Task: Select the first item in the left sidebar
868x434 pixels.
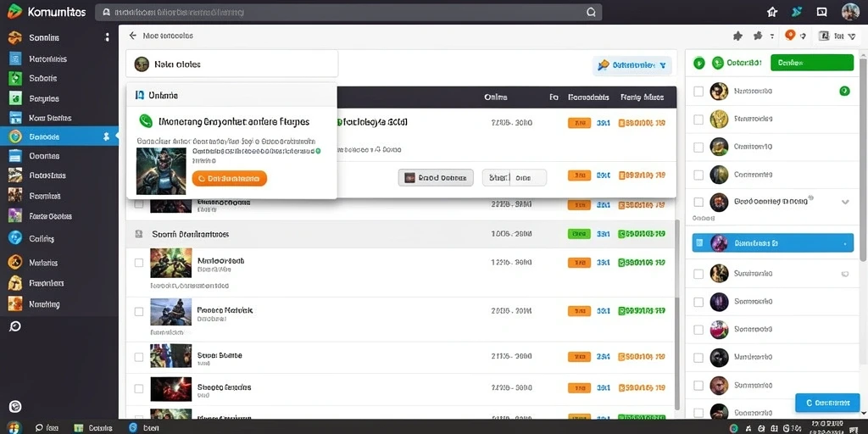Action: click(x=59, y=37)
